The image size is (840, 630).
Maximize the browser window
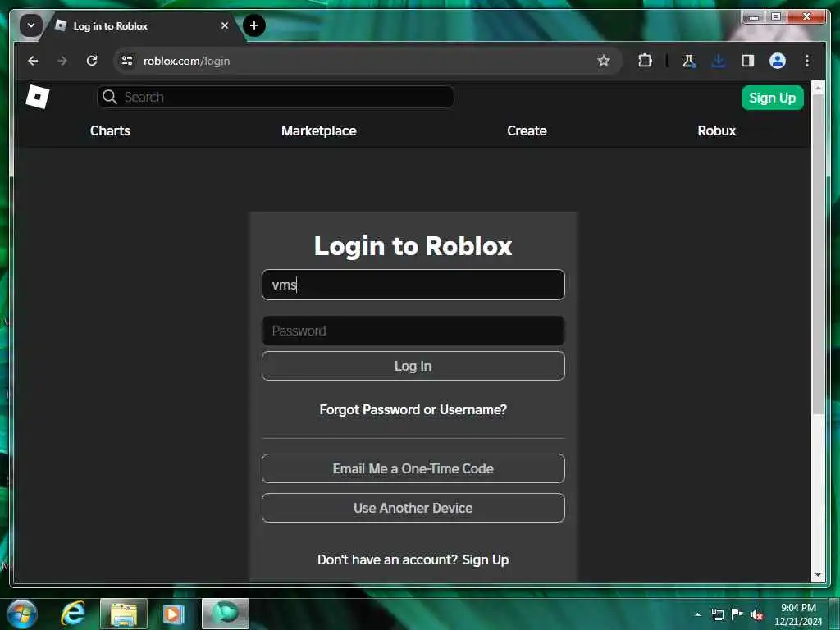tap(776, 17)
